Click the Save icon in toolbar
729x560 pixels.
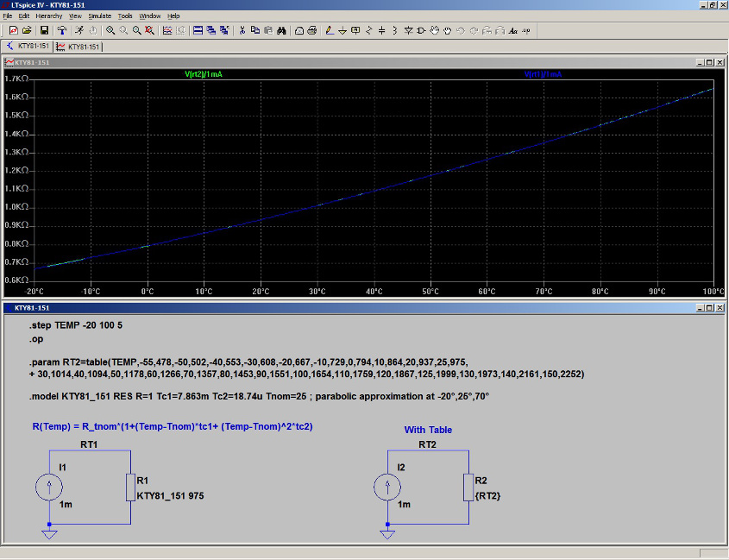(x=44, y=30)
